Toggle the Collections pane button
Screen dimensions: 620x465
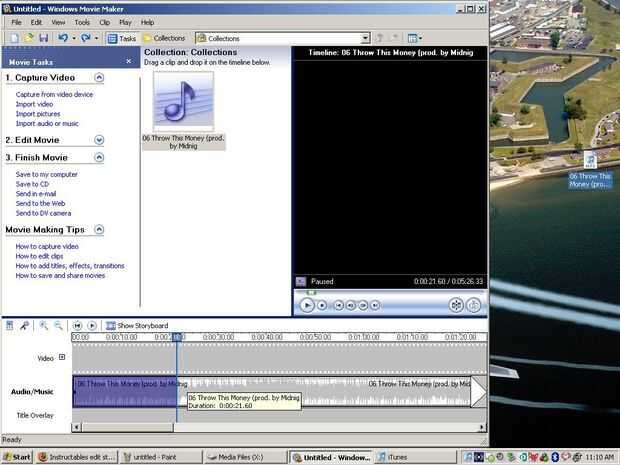[164, 38]
